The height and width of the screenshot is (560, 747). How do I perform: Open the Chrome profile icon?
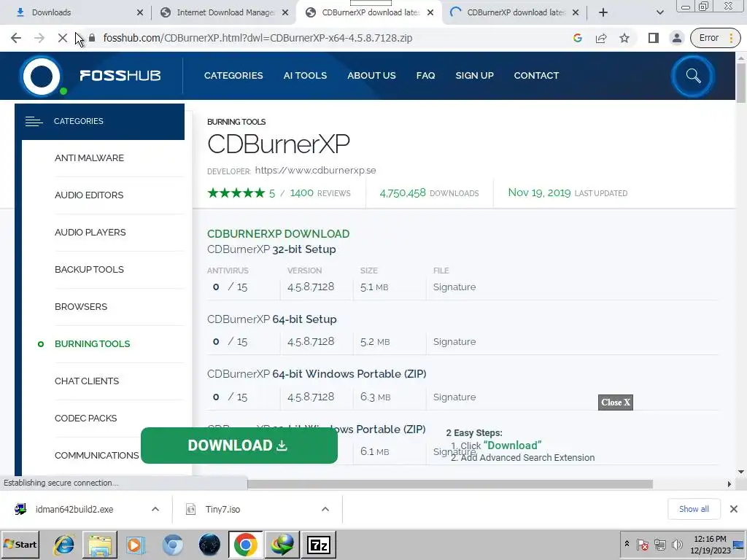[676, 38]
